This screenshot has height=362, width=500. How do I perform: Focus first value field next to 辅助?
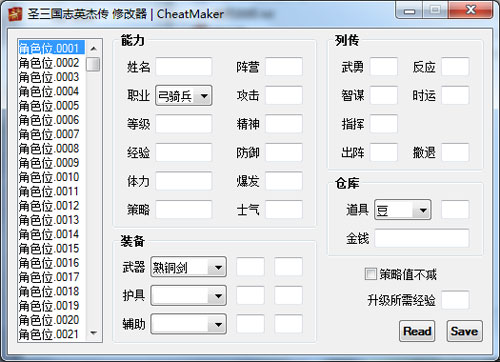coord(250,324)
